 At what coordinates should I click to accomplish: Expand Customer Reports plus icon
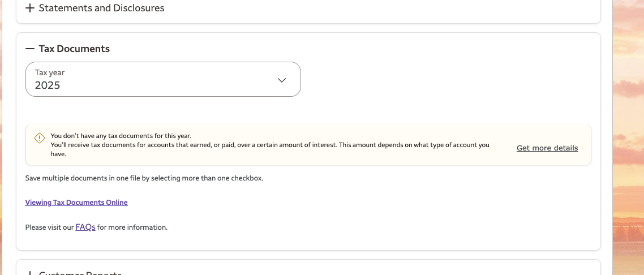pyautogui.click(x=30, y=273)
